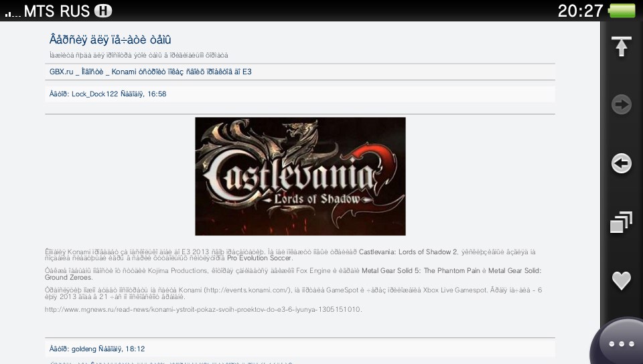Tap the 20:27 clock

[580, 11]
